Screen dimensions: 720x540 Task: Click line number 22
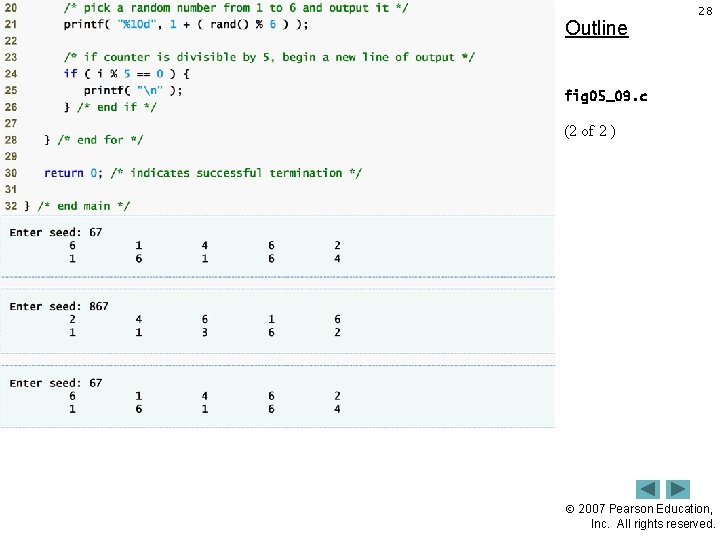[11, 41]
